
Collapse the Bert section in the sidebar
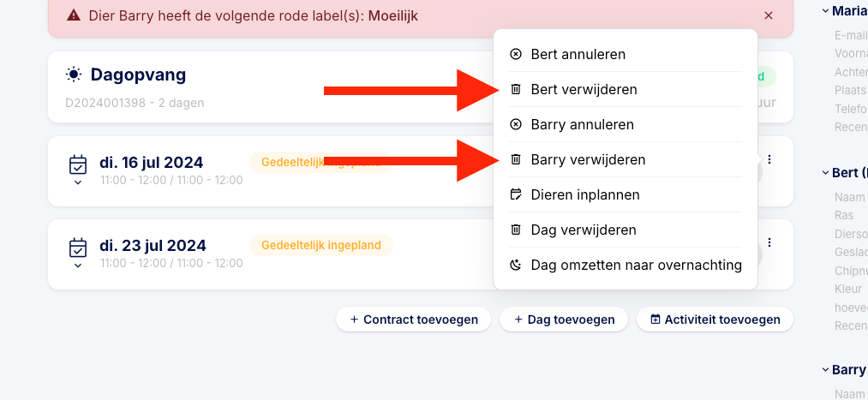click(x=825, y=173)
